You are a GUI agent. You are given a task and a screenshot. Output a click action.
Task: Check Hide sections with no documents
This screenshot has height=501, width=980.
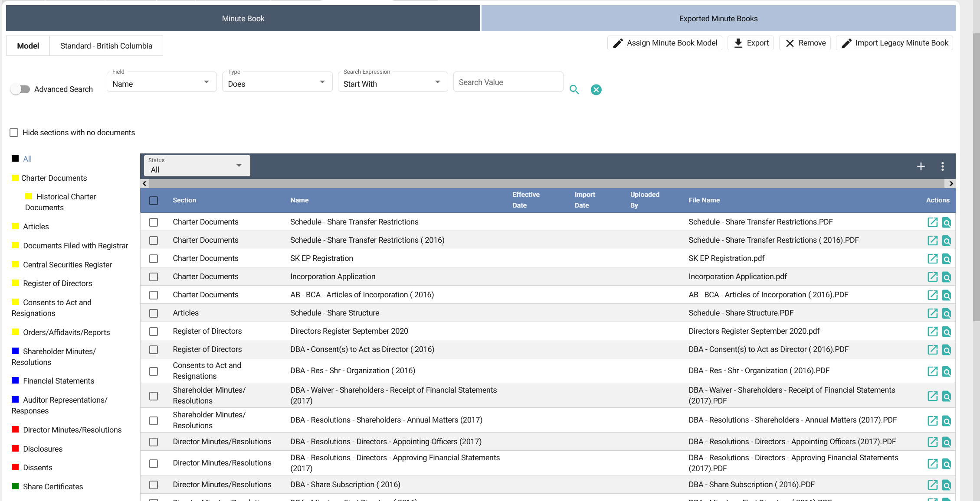pyautogui.click(x=14, y=133)
